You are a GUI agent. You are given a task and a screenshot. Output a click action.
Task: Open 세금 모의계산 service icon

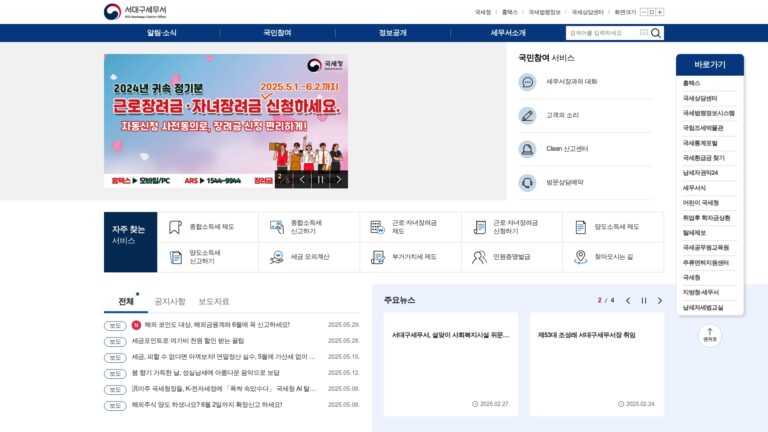pos(277,257)
